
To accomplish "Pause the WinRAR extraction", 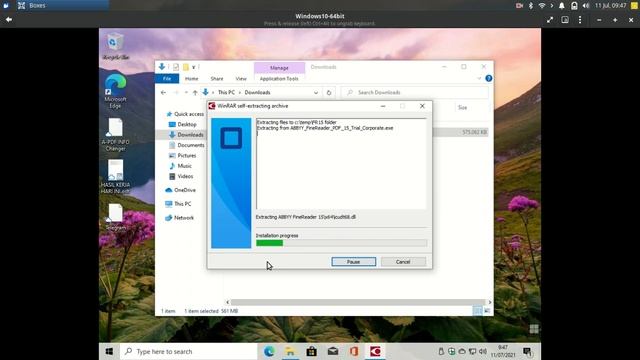I will (353, 262).
